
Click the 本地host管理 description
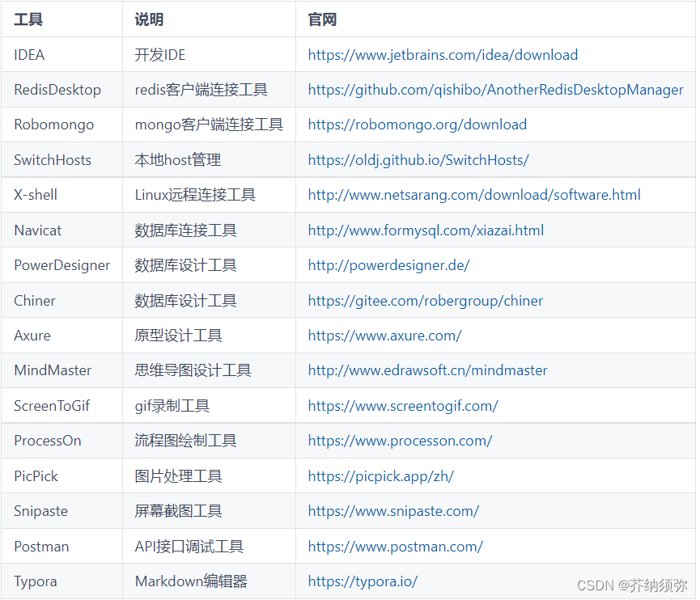pos(178,159)
